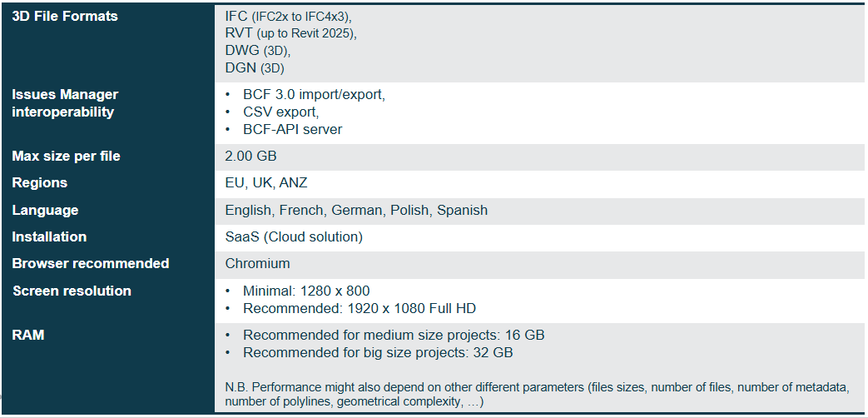This screenshot has height=418, width=868.
Task: Select the Minimal: 1280 x 800 bullet
Action: coord(306,291)
